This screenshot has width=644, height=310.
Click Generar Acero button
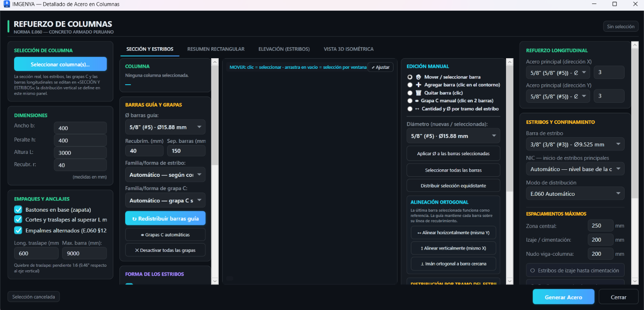(x=563, y=297)
